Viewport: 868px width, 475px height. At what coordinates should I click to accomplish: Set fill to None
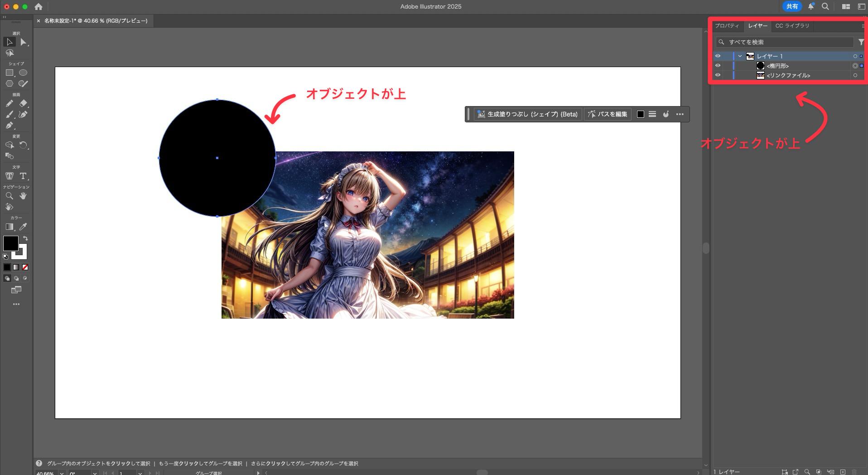click(x=25, y=267)
